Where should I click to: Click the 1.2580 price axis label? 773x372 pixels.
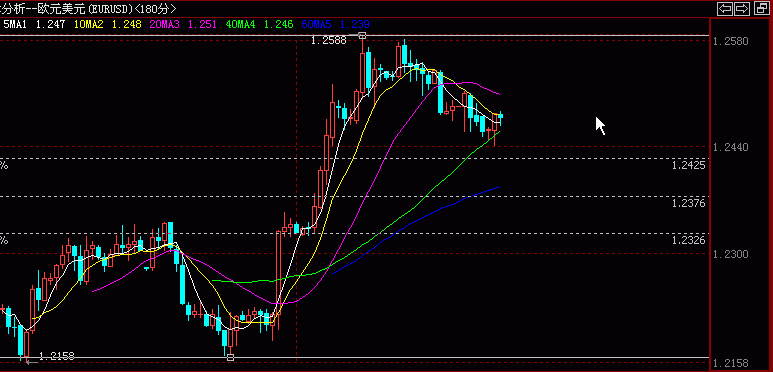click(x=730, y=41)
